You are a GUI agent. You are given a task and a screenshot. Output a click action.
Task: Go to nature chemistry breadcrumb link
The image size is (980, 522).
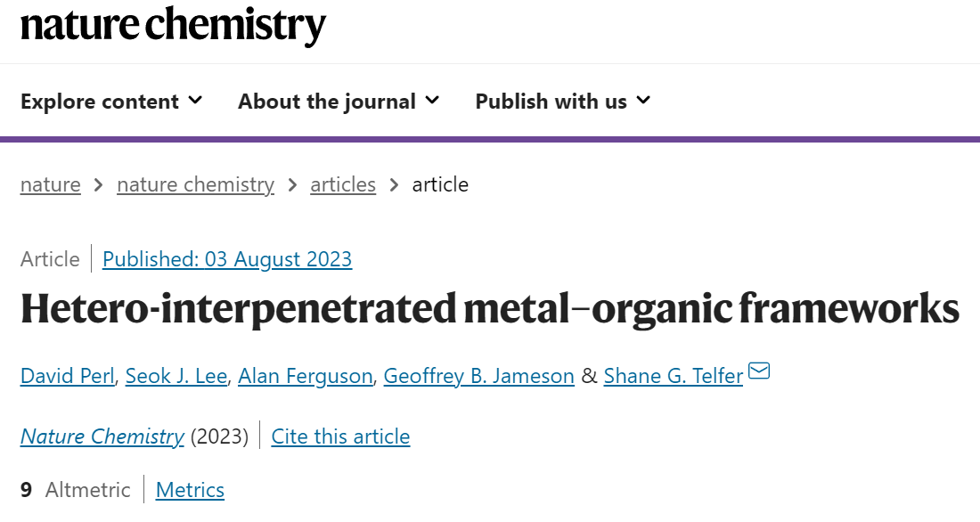tap(196, 184)
